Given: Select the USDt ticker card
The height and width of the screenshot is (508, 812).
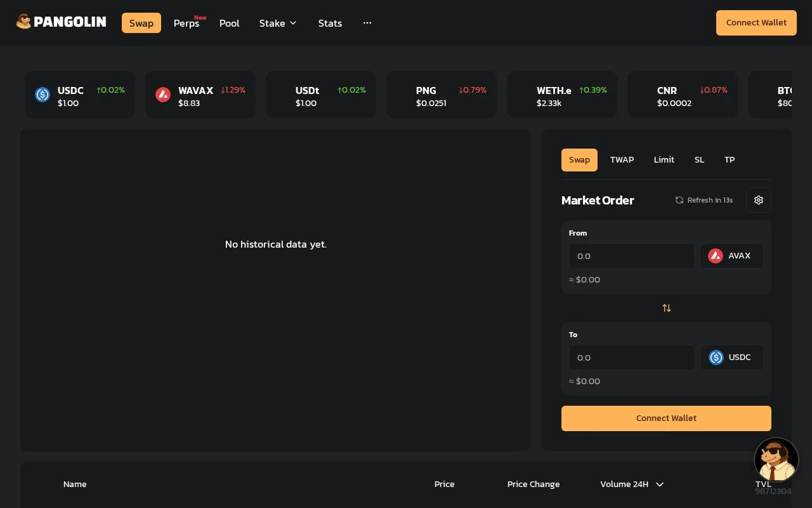Looking at the screenshot, I should (321, 95).
